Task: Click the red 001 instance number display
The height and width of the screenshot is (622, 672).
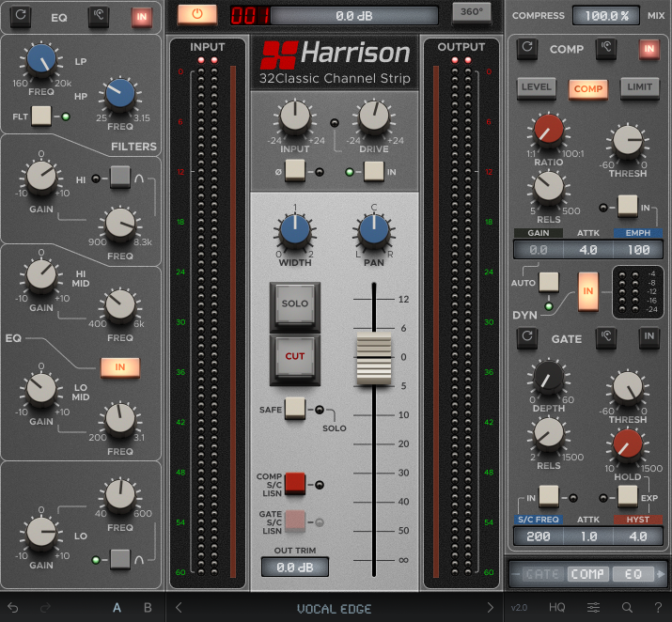Action: pyautogui.click(x=250, y=16)
